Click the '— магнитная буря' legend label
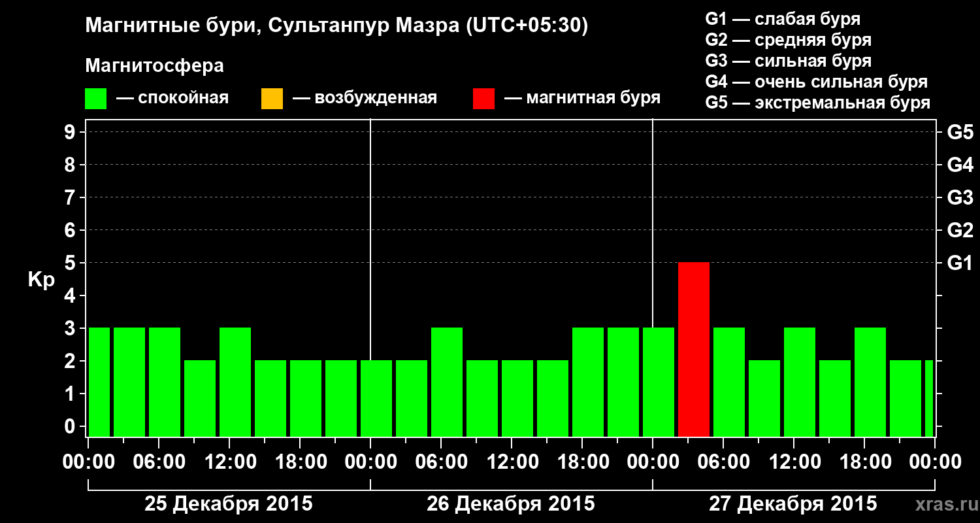This screenshot has width=980, height=523. point(583,99)
